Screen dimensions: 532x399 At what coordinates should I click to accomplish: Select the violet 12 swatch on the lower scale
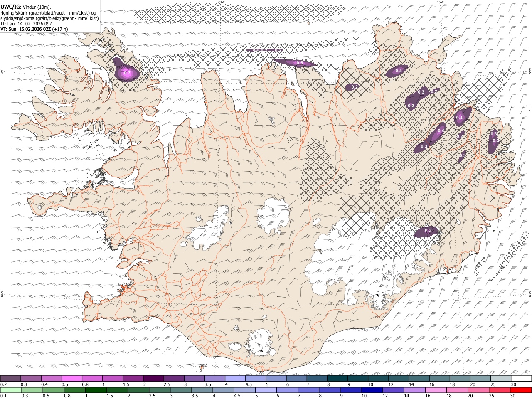[x=393, y=390]
